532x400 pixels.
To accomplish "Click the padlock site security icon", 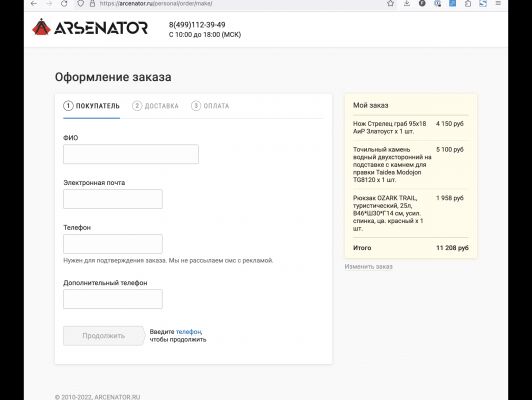I will (92, 4).
